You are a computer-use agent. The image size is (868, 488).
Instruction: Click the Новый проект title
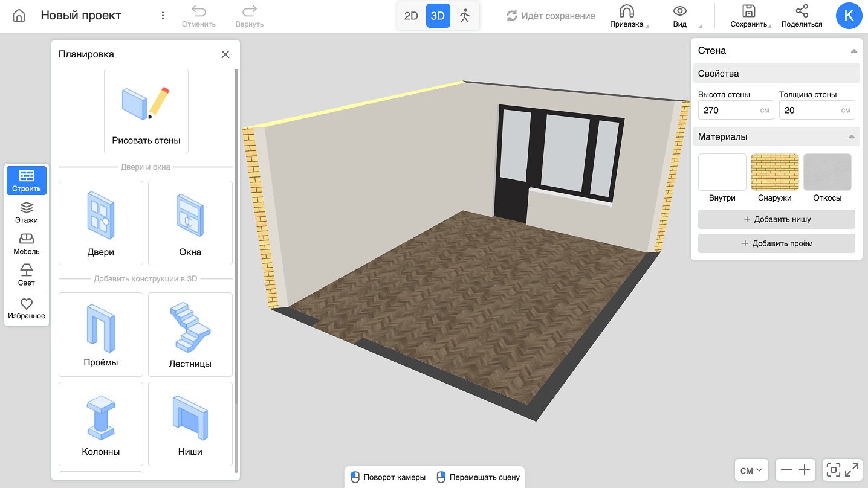81,16
